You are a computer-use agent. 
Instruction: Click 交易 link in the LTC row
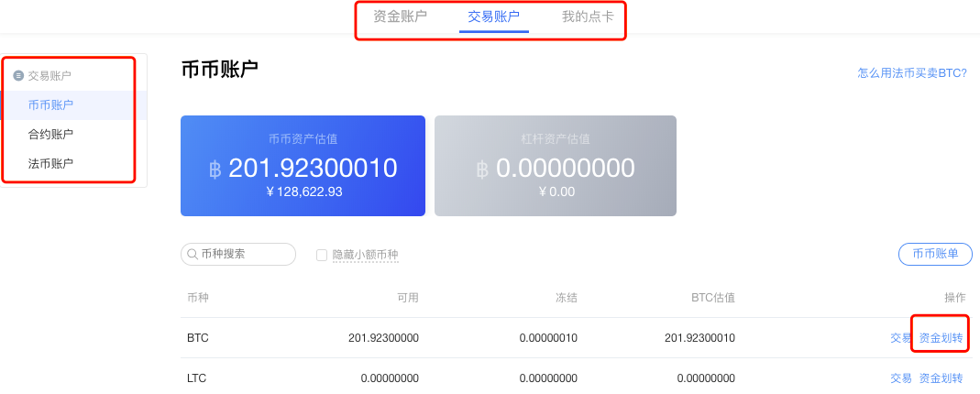[x=900, y=378]
